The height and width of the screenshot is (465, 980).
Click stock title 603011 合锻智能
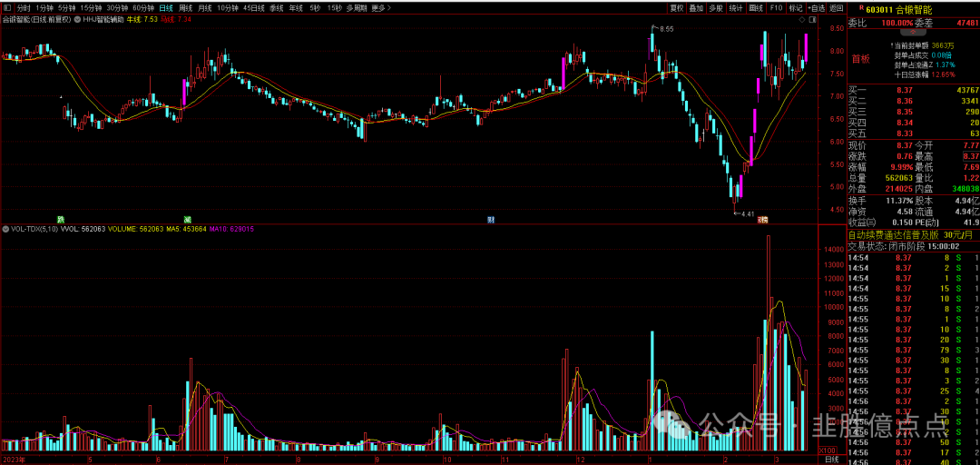click(x=898, y=9)
